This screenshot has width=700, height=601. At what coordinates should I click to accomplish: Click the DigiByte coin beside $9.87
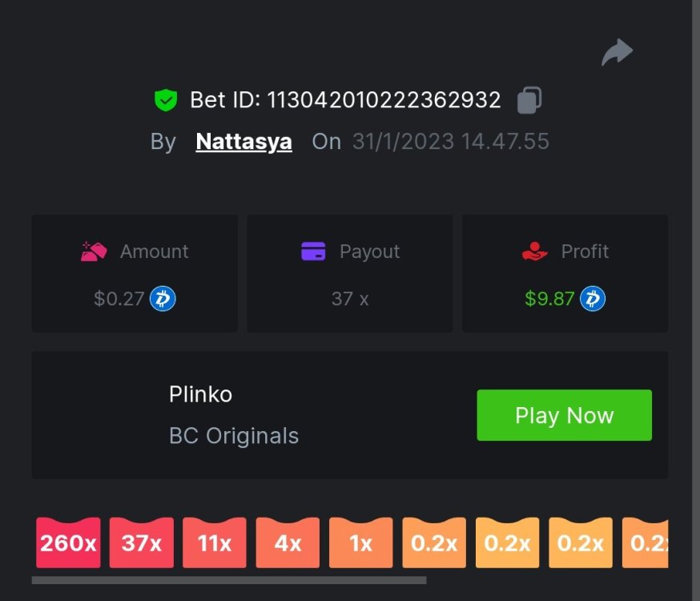pos(593,299)
